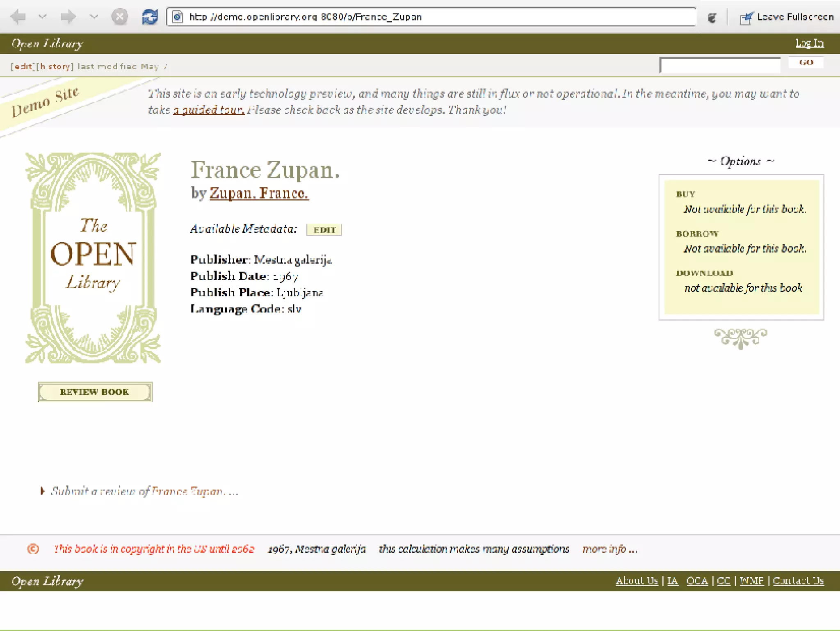Viewport: 840px width, 631px height.
Task: Click the [edit] page link
Action: pos(23,66)
